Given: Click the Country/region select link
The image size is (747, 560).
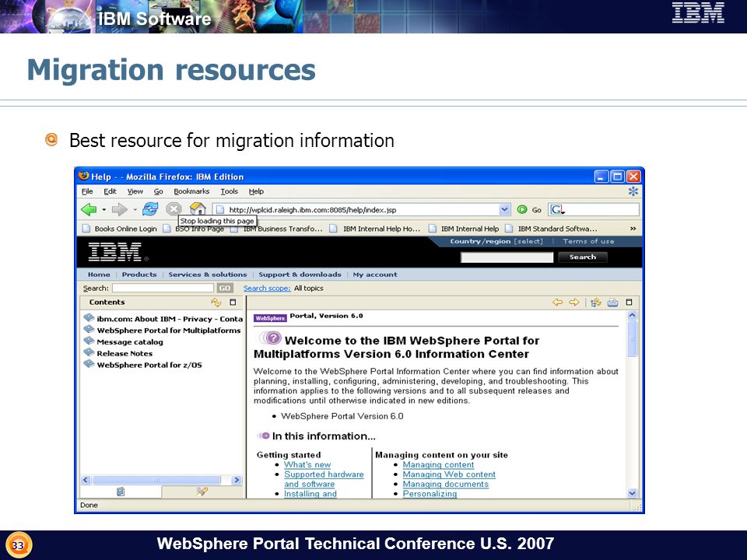Looking at the screenshot, I should click(528, 241).
